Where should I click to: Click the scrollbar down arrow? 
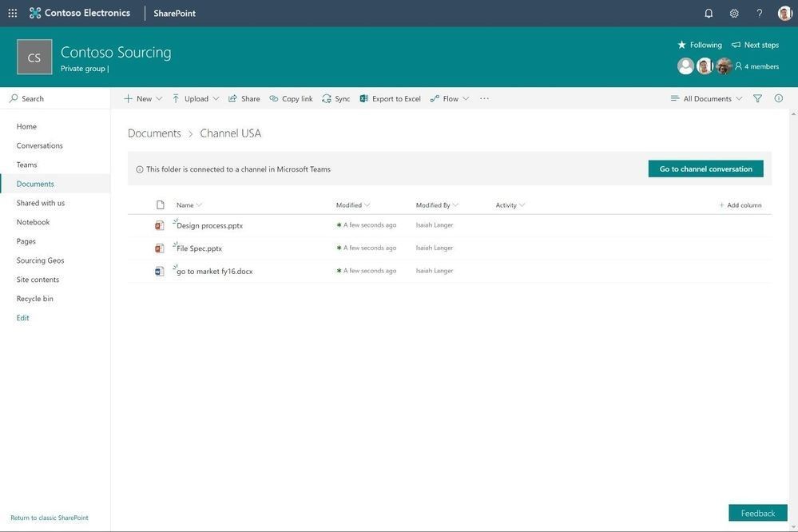coord(793,526)
